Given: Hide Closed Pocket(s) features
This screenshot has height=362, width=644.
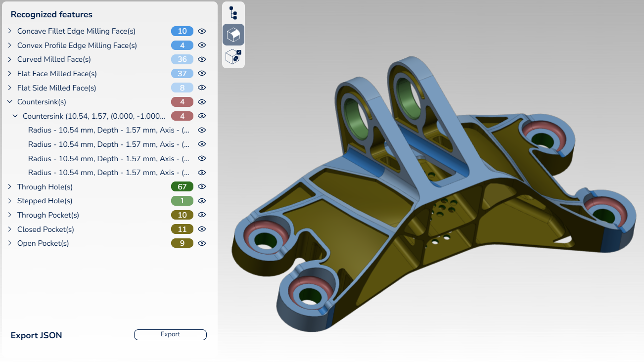Looking at the screenshot, I should tap(202, 229).
